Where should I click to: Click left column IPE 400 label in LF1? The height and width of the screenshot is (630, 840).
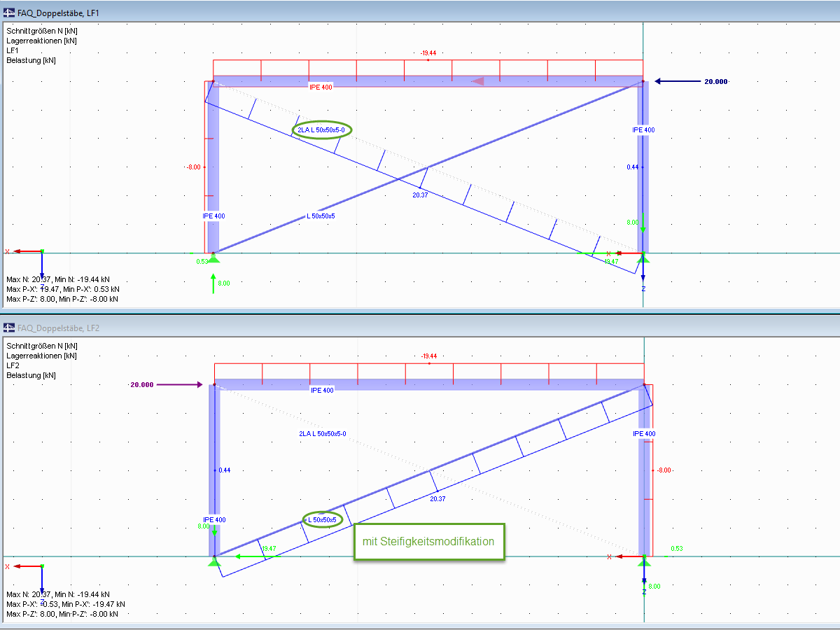tap(213, 216)
